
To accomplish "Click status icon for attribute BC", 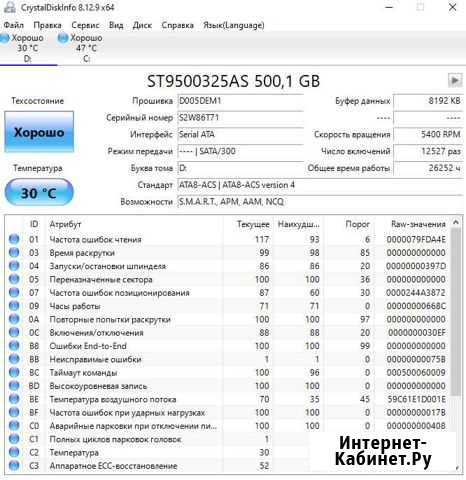I will [x=14, y=372].
